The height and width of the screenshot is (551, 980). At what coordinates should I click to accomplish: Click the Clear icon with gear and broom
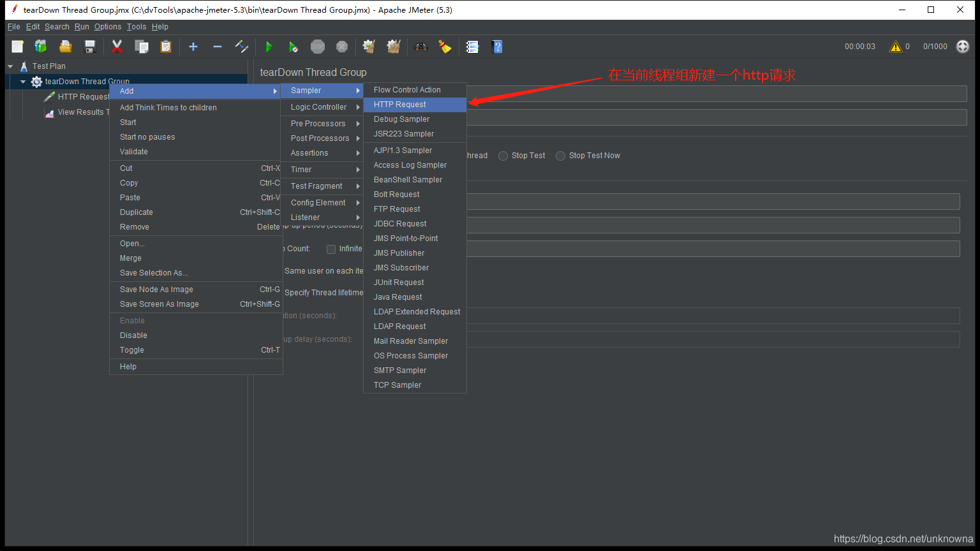pyautogui.click(x=369, y=47)
